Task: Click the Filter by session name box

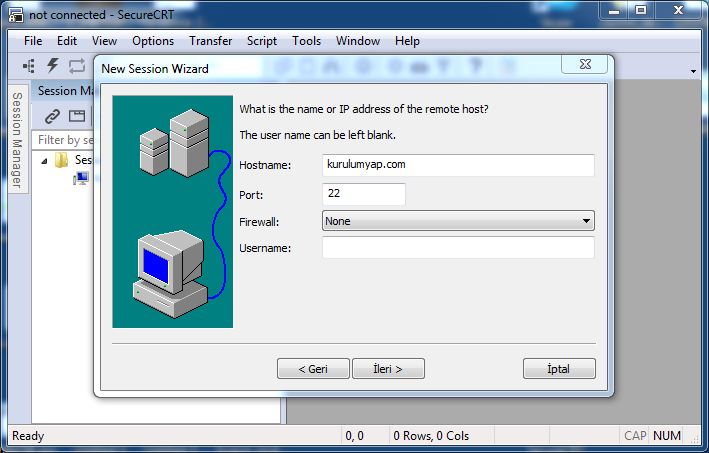Action: 63,140
